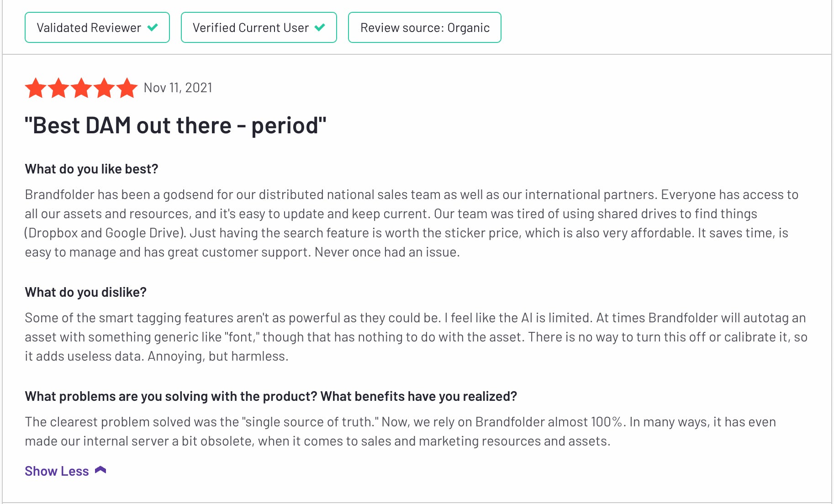This screenshot has height=504, width=834.
Task: Click the paragraph about Brandfolder being a godsend
Action: (x=412, y=223)
